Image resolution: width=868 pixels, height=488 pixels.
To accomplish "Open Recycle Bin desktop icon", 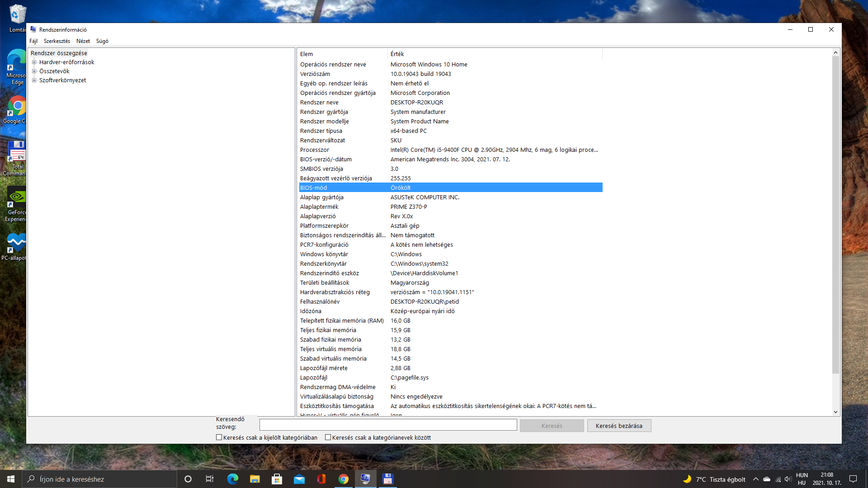I will [17, 18].
